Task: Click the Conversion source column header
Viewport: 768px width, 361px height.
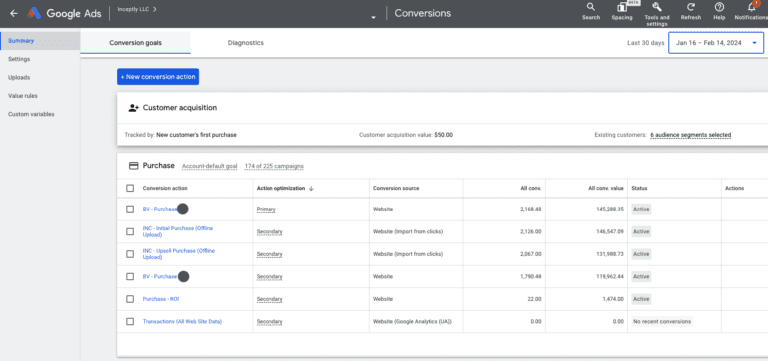Action: pyautogui.click(x=396, y=189)
